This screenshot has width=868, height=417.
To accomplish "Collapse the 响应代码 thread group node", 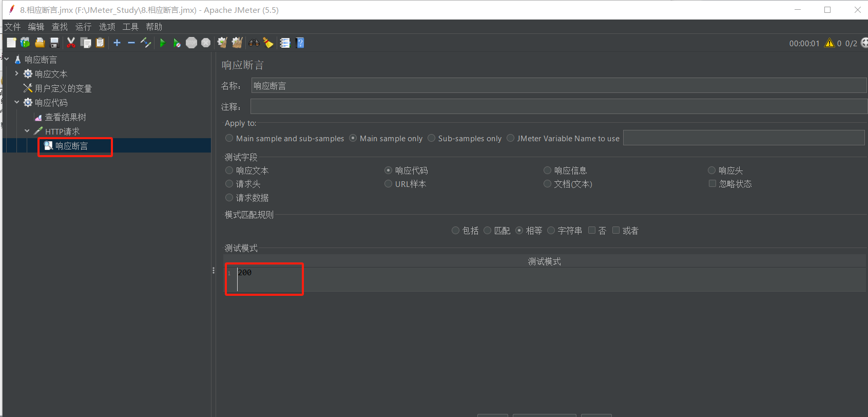I will click(17, 103).
